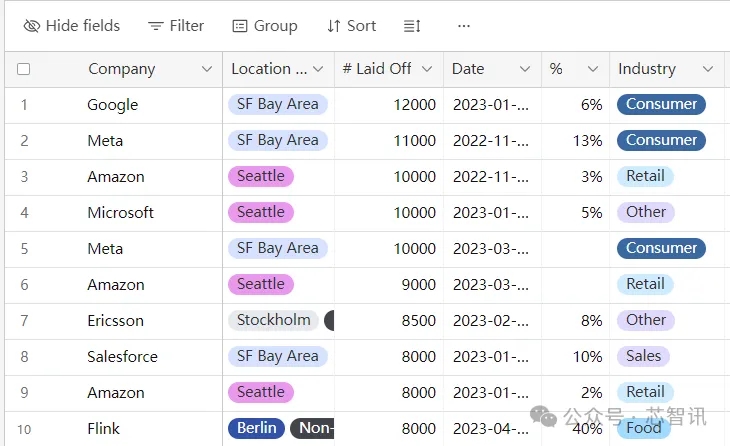This screenshot has width=730, height=446.
Task: Open the Filter options
Action: (176, 26)
